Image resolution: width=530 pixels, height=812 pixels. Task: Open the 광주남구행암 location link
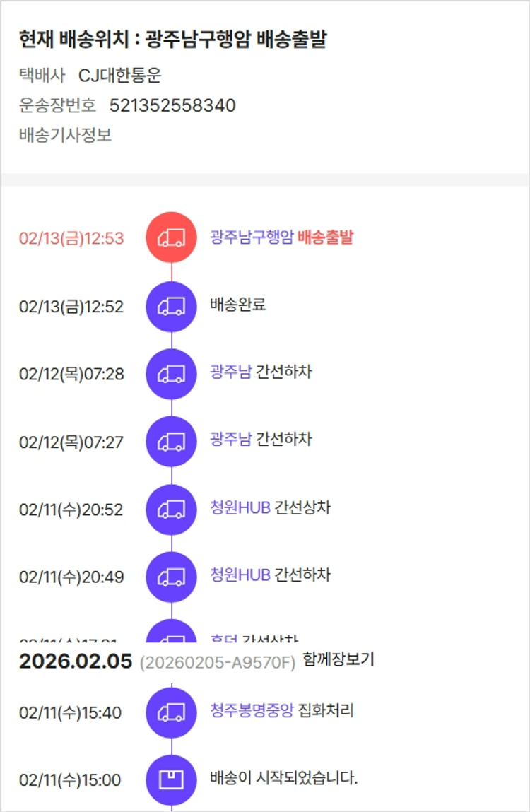251,237
